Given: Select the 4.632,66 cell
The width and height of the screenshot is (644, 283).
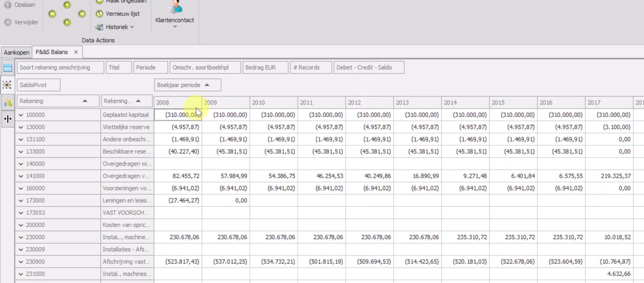Looking at the screenshot, I should (609, 274).
